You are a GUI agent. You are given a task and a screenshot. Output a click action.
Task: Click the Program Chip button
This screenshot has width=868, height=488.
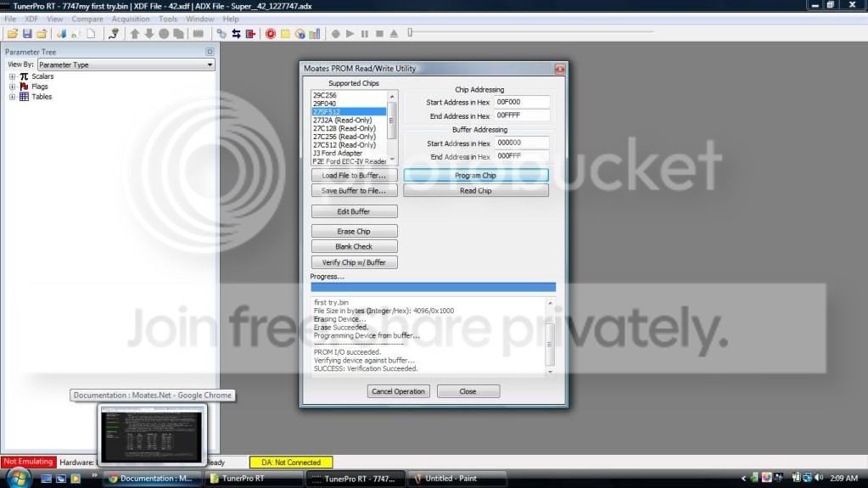(476, 176)
